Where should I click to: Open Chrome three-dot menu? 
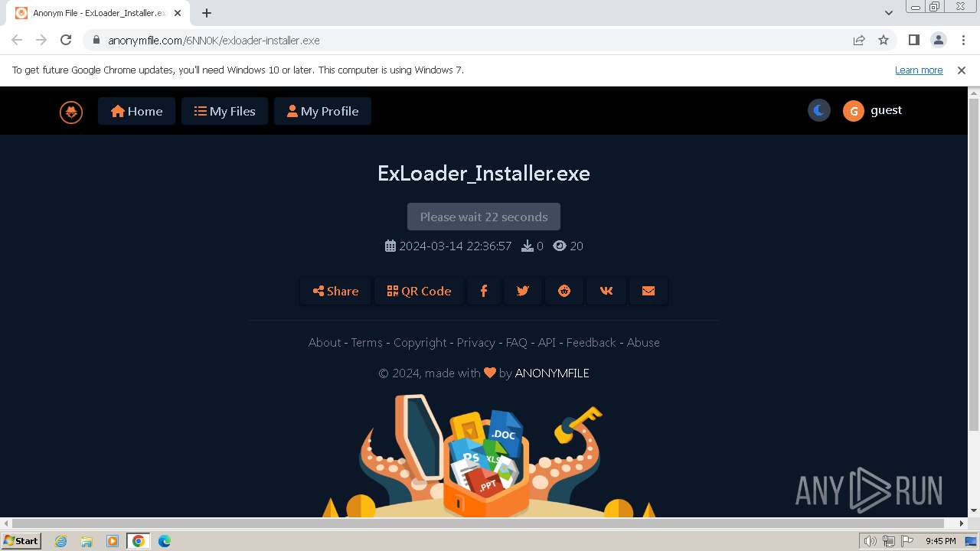click(x=963, y=40)
